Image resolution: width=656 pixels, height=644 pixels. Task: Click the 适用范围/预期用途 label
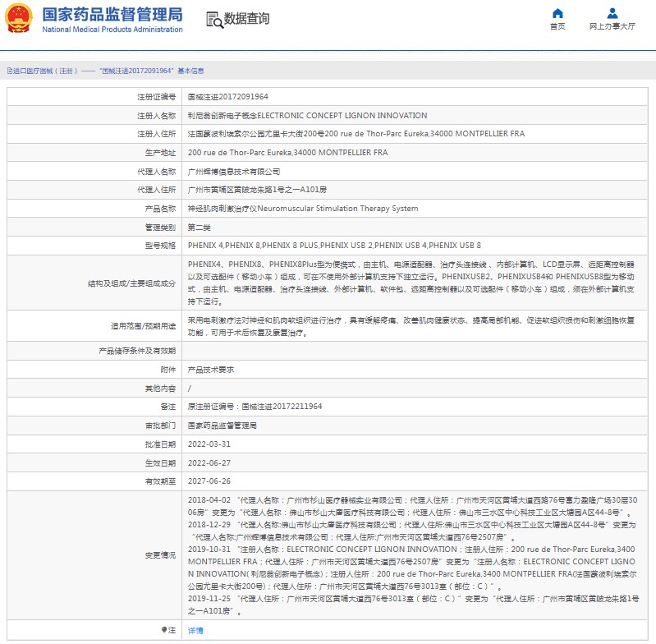143,326
